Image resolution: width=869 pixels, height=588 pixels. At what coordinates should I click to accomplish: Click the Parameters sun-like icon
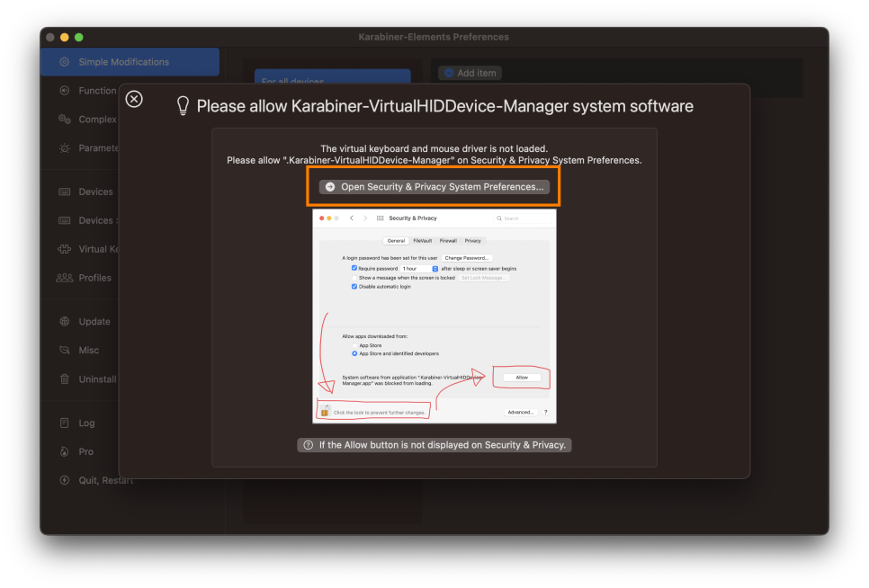[64, 148]
